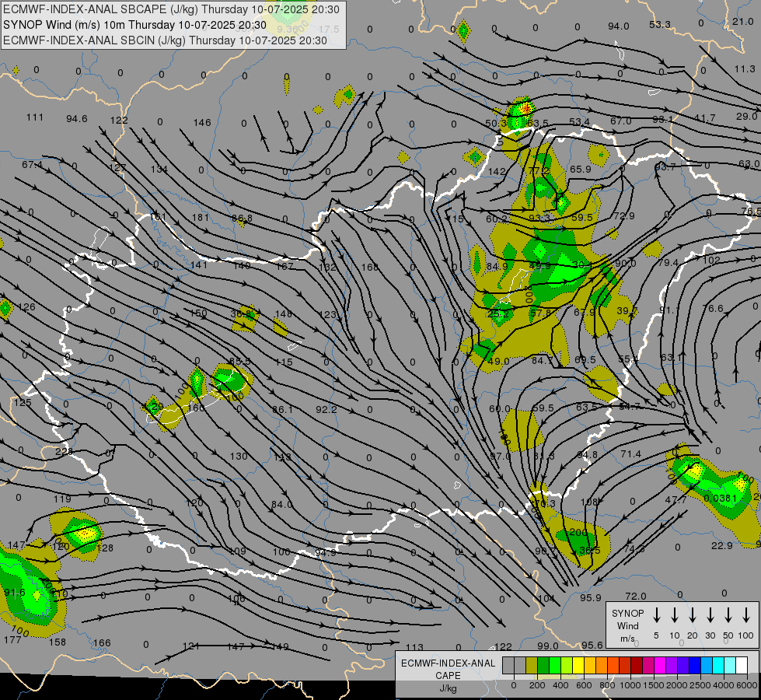Viewport: 761px width, 700px height.
Task: Click the map value 22.9
Action: 721,545
